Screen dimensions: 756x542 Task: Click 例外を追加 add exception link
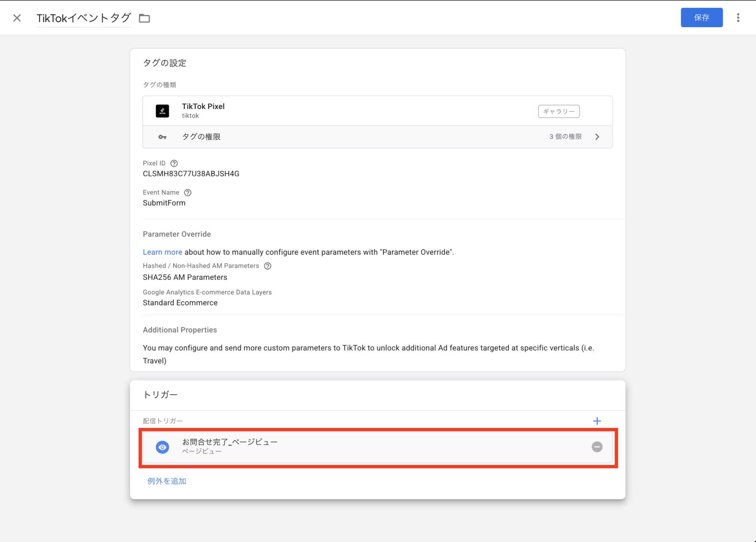167,481
